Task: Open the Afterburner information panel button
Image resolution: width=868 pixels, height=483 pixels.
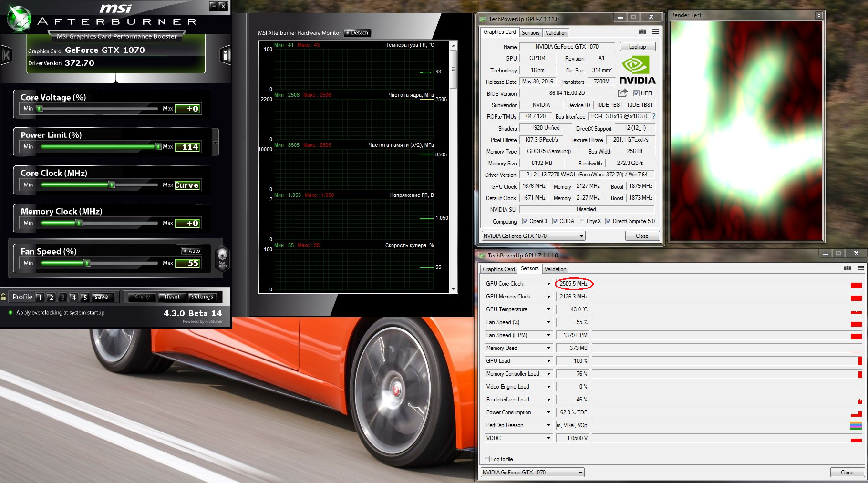Action: pos(225,55)
